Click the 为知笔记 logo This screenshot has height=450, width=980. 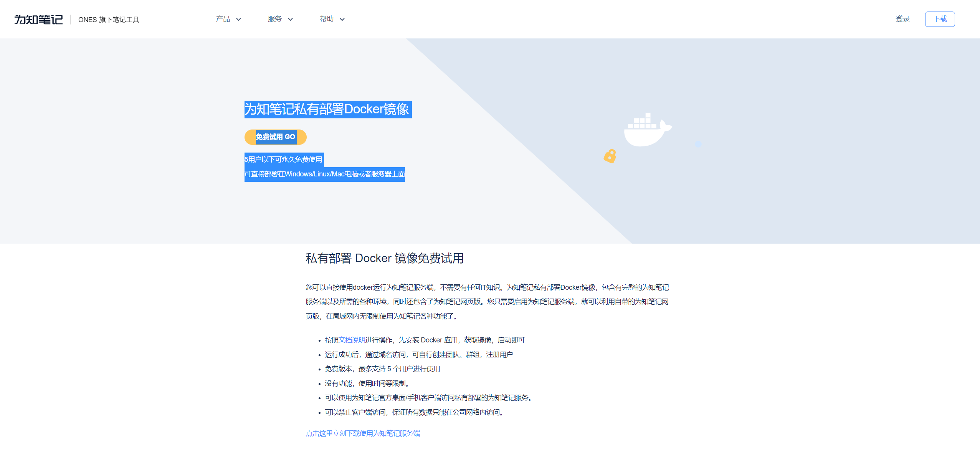click(x=38, y=19)
